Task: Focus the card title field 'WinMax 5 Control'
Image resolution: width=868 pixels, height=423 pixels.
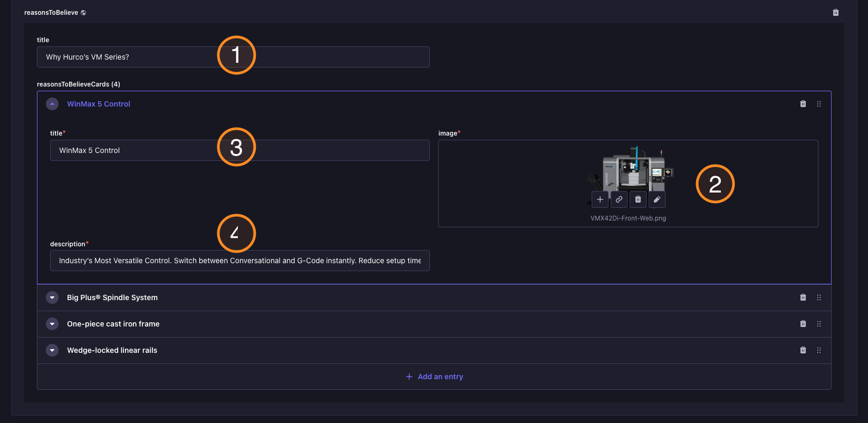Action: click(x=240, y=150)
